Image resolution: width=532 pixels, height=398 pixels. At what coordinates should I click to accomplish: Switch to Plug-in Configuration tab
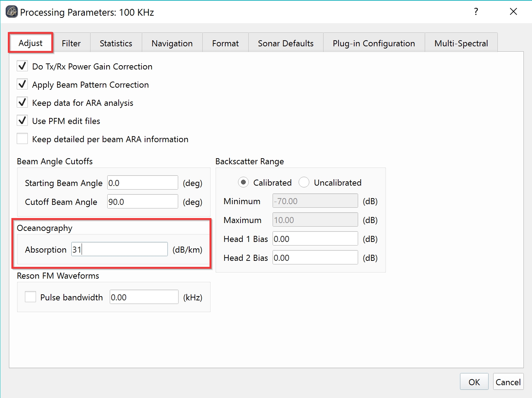click(x=373, y=43)
